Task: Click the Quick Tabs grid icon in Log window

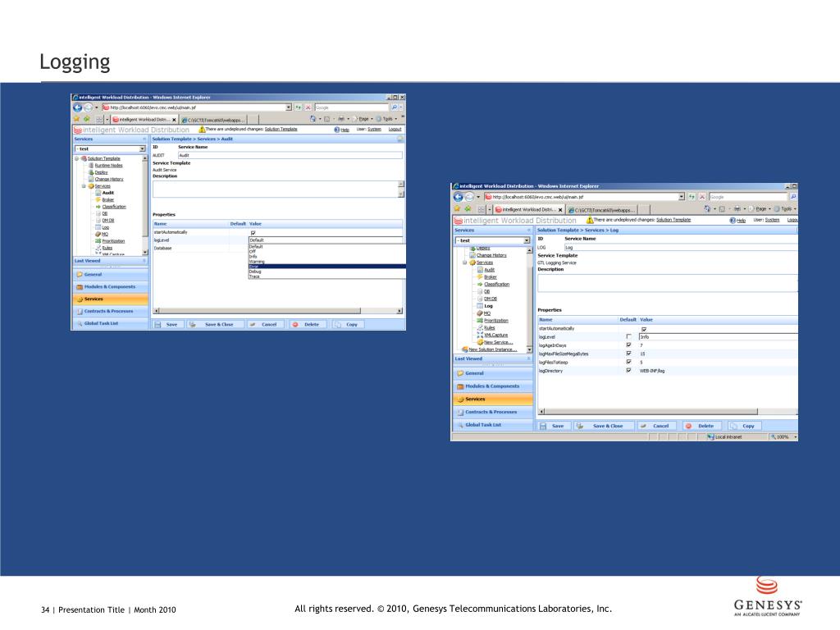Action: pos(481,209)
